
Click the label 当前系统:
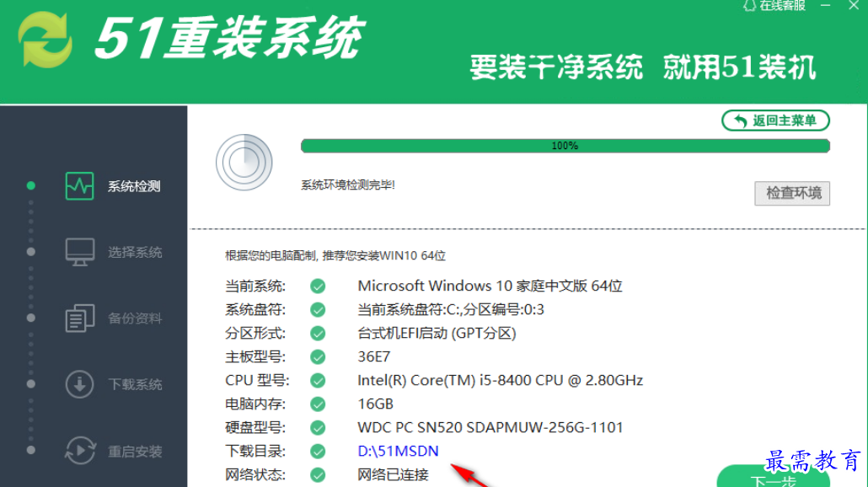point(255,286)
